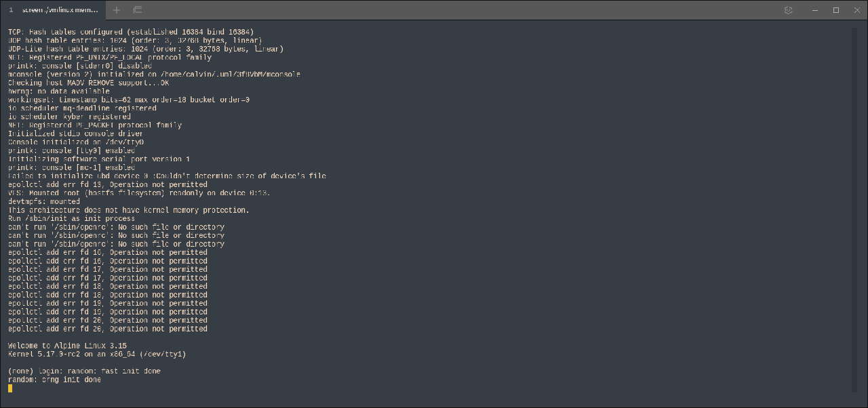Click the 'VFS: Mounted root' message line
868x408 pixels.
point(139,193)
